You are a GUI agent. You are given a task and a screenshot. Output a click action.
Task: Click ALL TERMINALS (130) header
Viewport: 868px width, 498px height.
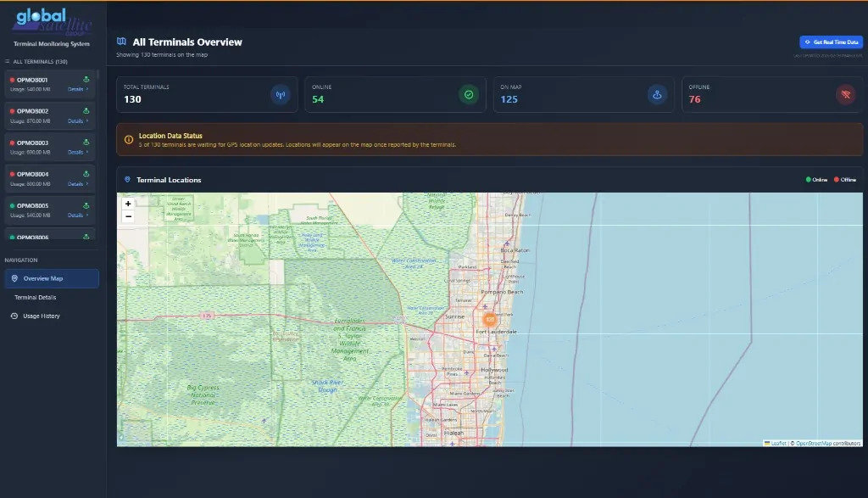click(40, 61)
